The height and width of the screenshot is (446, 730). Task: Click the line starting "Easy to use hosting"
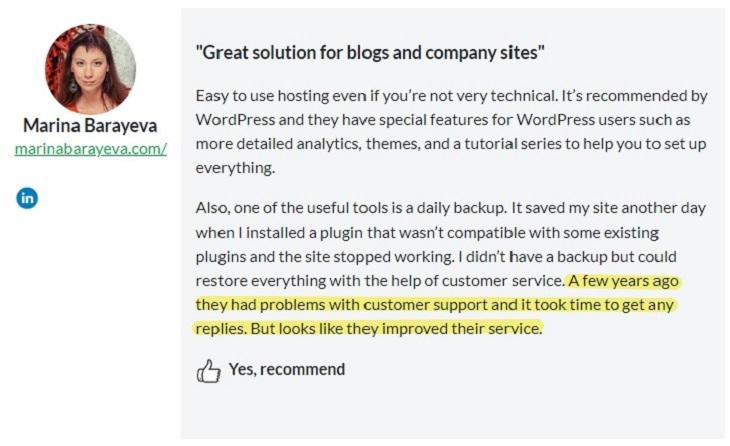tap(451, 95)
